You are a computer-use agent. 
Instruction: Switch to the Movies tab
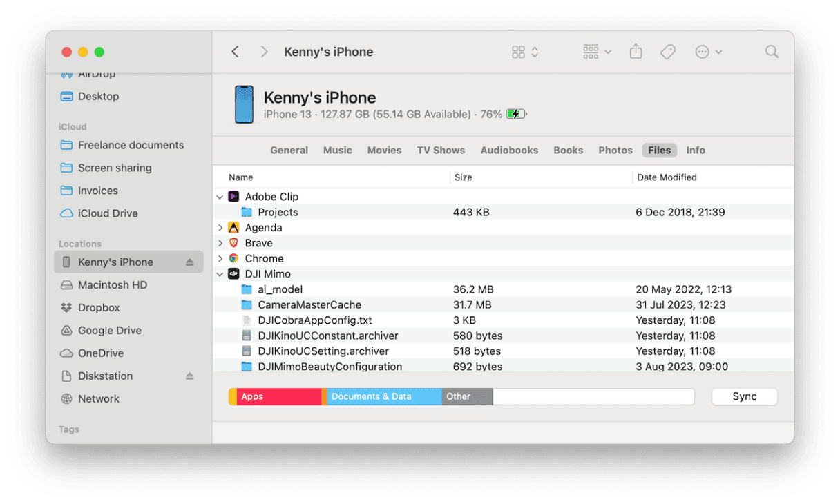pos(384,151)
